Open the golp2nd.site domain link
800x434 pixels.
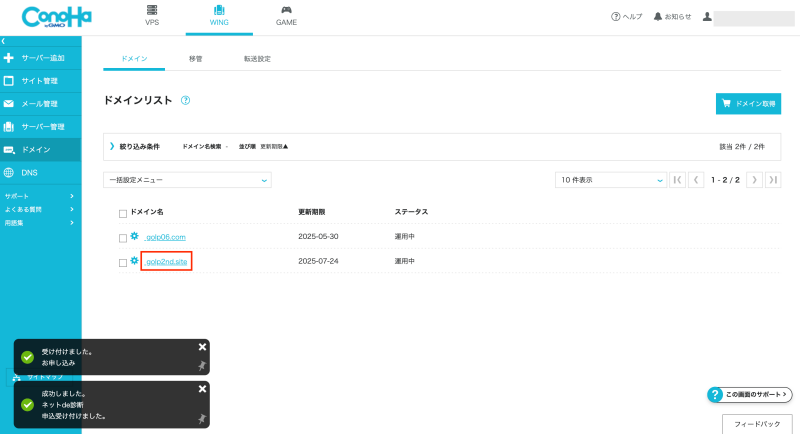pyautogui.click(x=166, y=261)
